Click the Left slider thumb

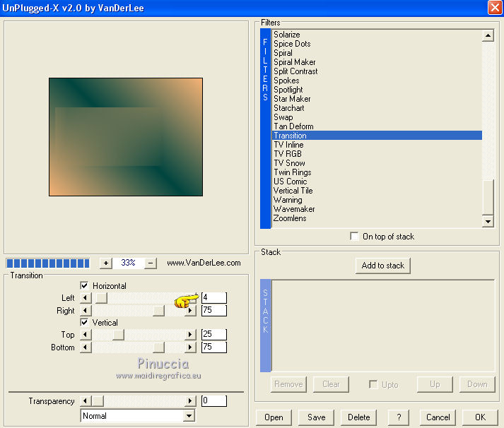(102, 298)
